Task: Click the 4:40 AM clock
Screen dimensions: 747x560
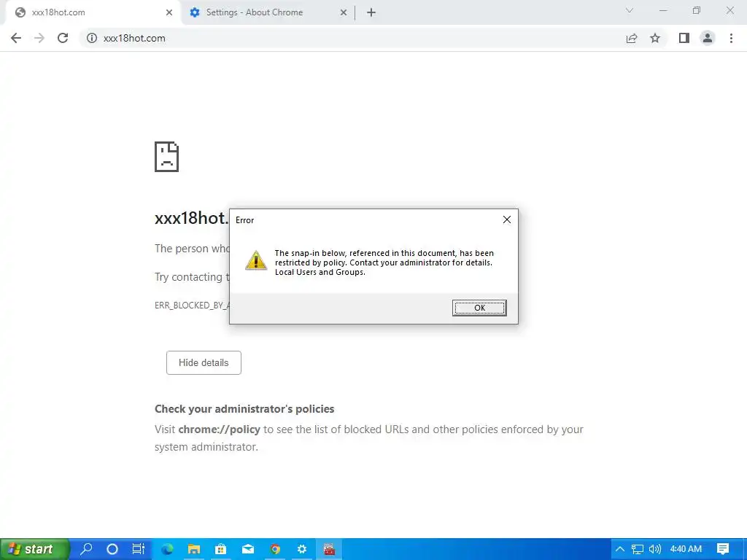Action: (x=686, y=549)
